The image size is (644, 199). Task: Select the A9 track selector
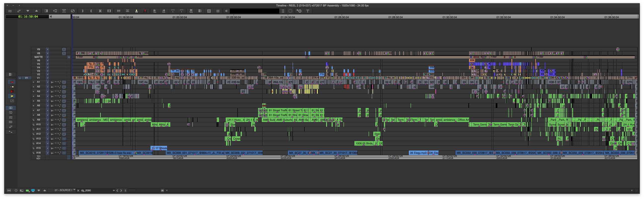pyautogui.click(x=38, y=120)
